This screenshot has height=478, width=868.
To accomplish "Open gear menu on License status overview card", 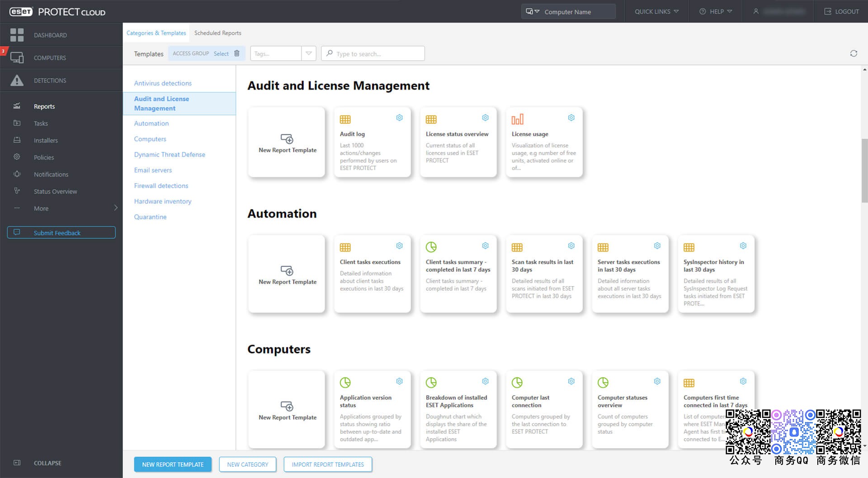I will (486, 118).
